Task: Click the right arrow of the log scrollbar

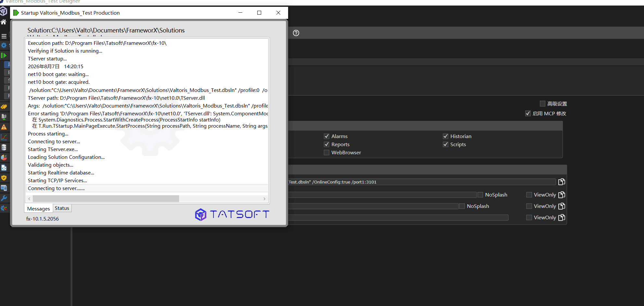Action: pyautogui.click(x=264, y=198)
